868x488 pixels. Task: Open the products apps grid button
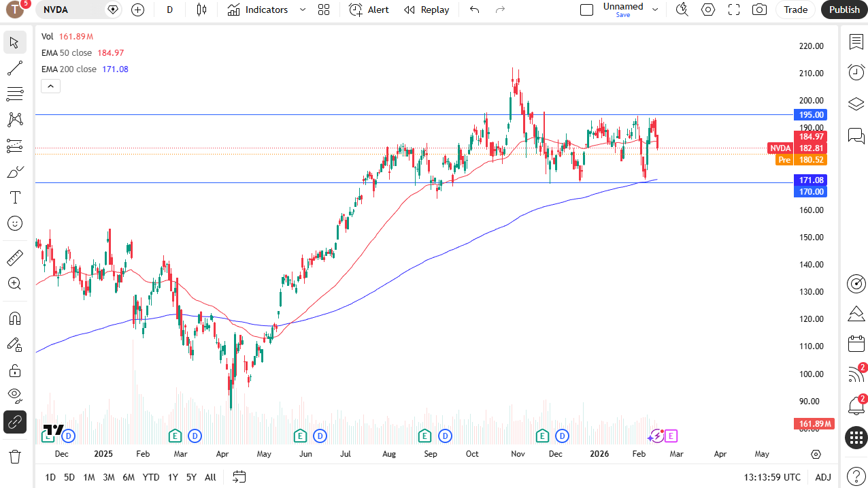click(856, 438)
